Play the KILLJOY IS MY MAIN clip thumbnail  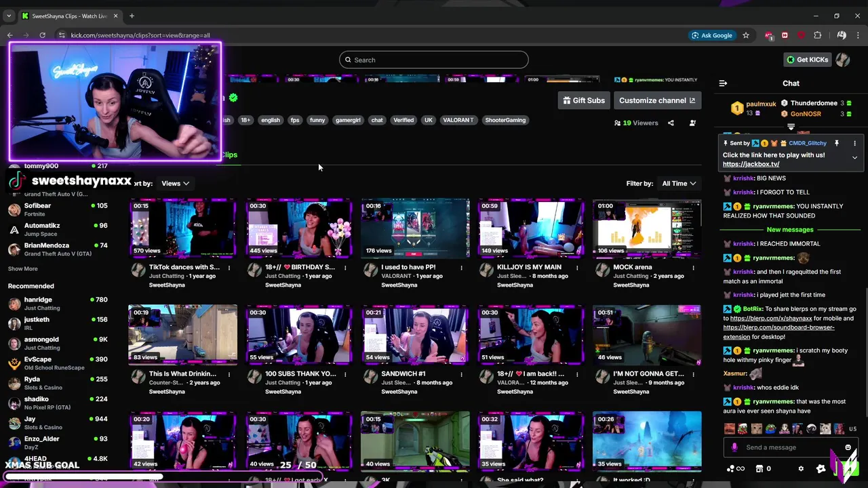click(x=531, y=228)
